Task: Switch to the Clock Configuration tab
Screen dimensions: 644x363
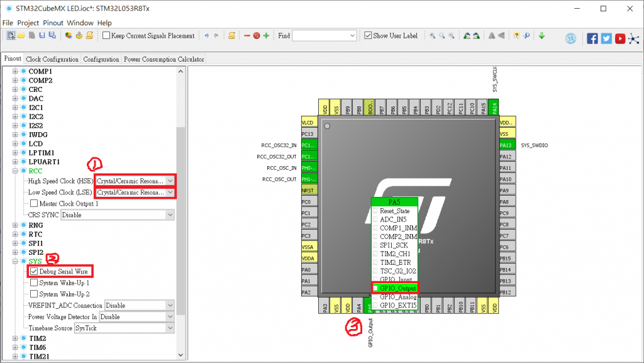Action: click(52, 59)
